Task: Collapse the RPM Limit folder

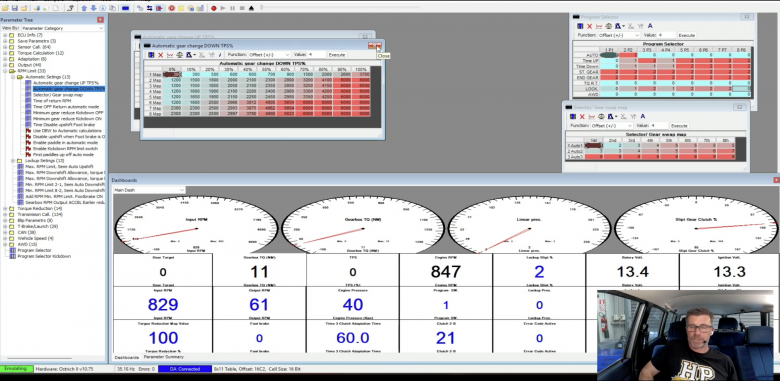Action: click(5, 71)
